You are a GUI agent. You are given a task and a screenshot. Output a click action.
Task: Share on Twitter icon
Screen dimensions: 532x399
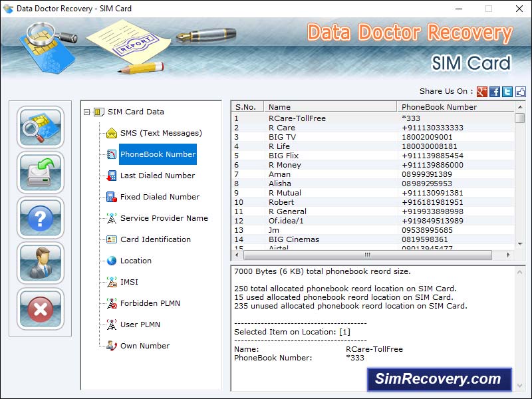507,92
